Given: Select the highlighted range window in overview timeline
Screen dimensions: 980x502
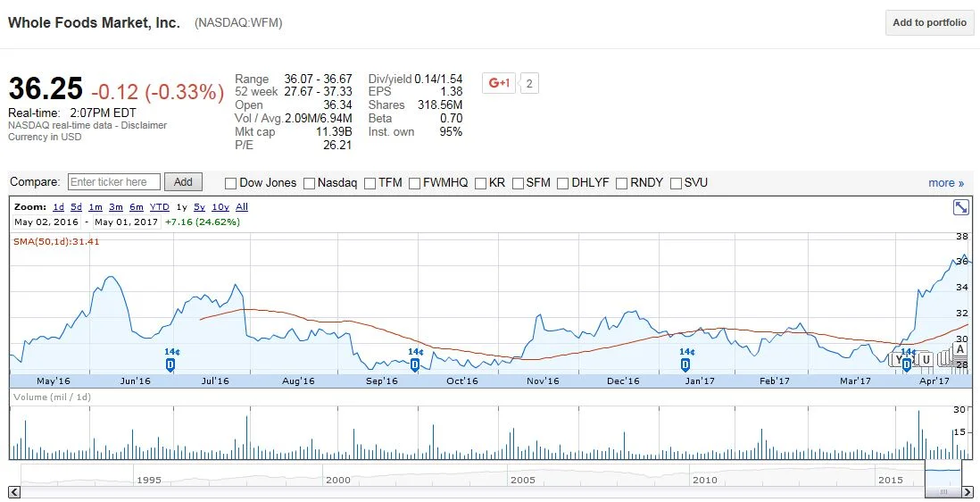Looking at the screenshot, I should [943, 473].
